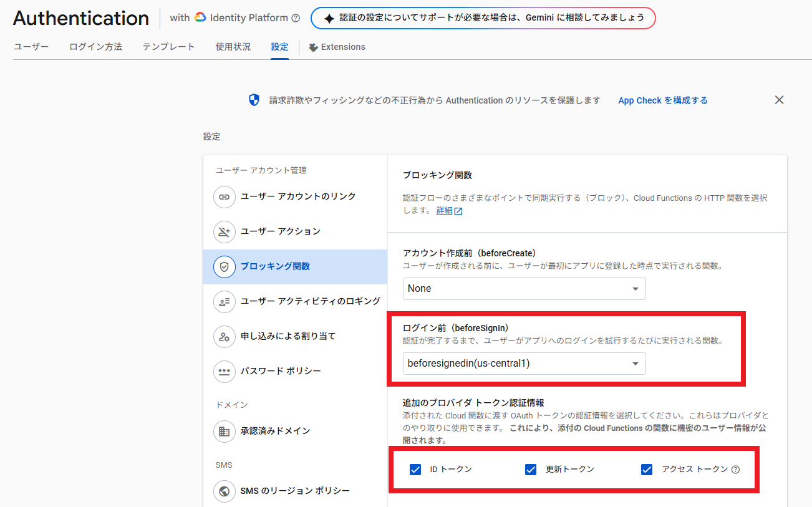This screenshot has width=812, height=507.
Task: Open the Identity Platform help question mark
Action: click(x=296, y=18)
